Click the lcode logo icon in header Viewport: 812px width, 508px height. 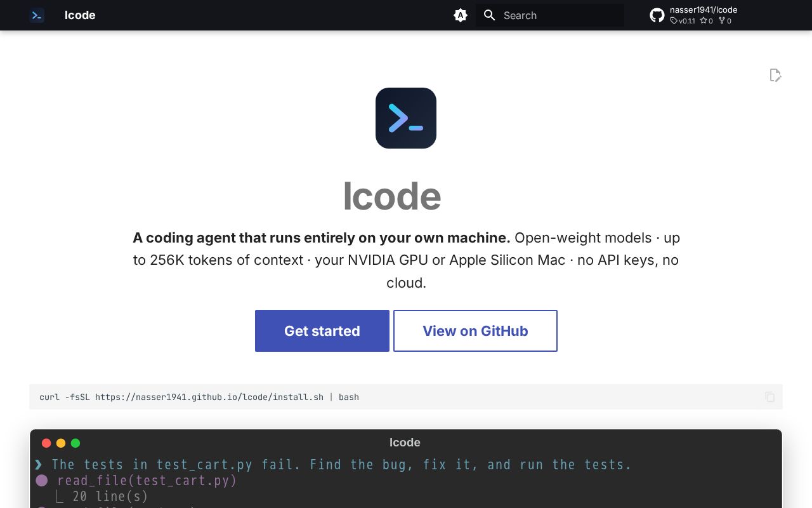pos(37,15)
